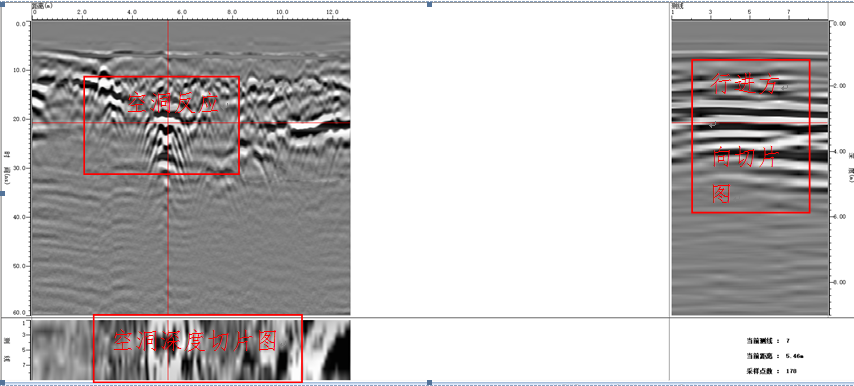Click the 10.0 tick on top distance axis
Screen dimensions: 854x386
282,11
